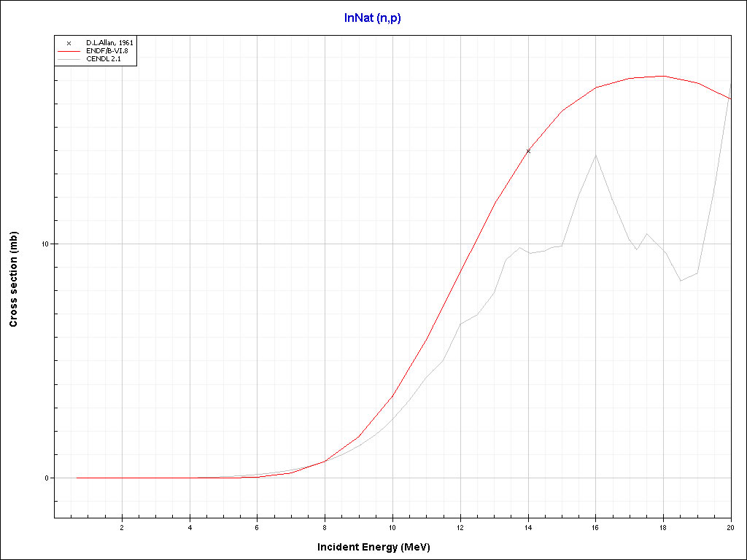Click the x-axis tick label 20
Image resolution: width=747 pixels, height=560 pixels.
pos(730,527)
